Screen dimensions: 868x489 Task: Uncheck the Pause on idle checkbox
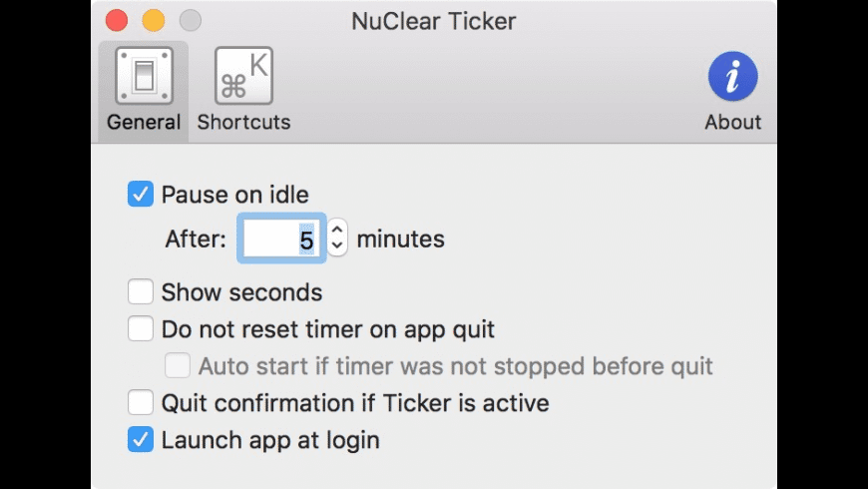(141, 195)
